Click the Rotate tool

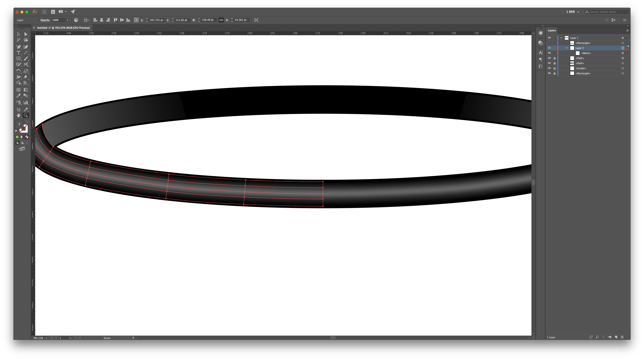point(19,71)
